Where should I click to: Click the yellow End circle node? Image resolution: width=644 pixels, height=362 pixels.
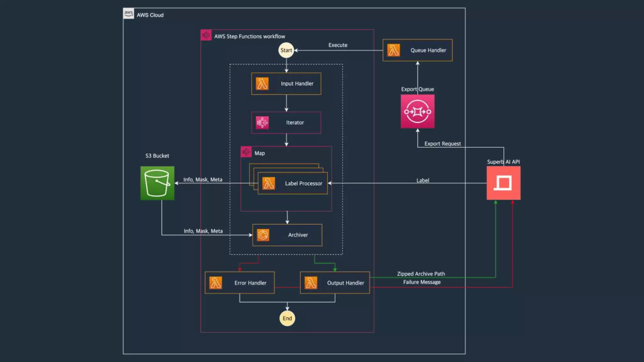pos(287,318)
